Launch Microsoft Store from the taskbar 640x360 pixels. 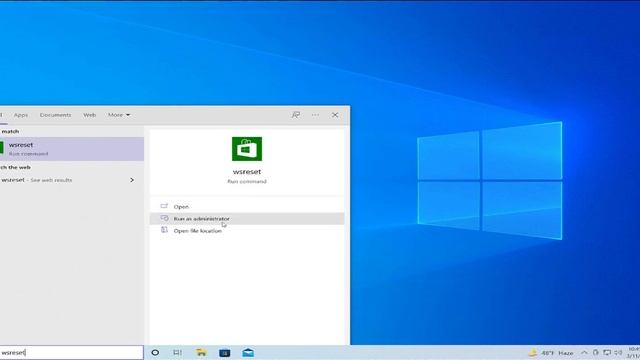pyautogui.click(x=224, y=353)
